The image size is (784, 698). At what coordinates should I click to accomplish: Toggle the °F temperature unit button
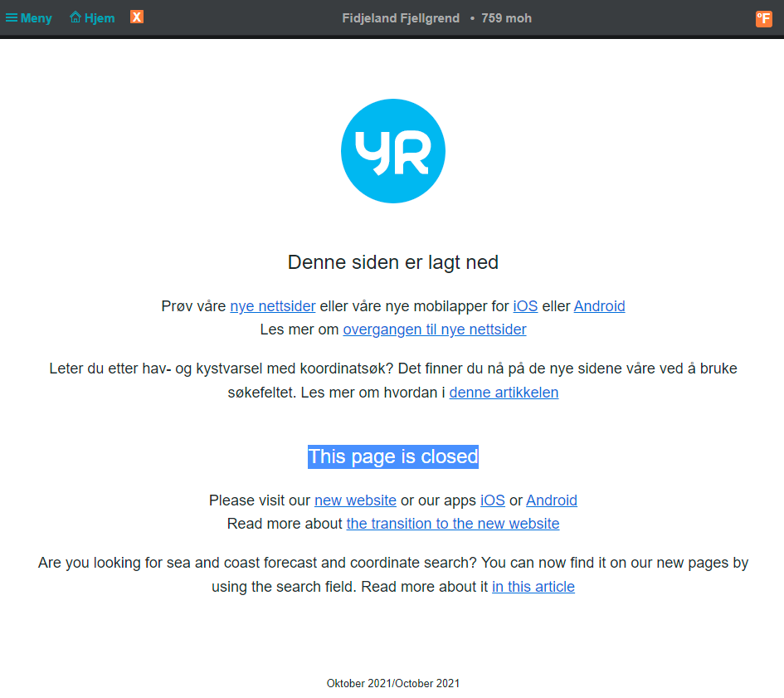763,19
